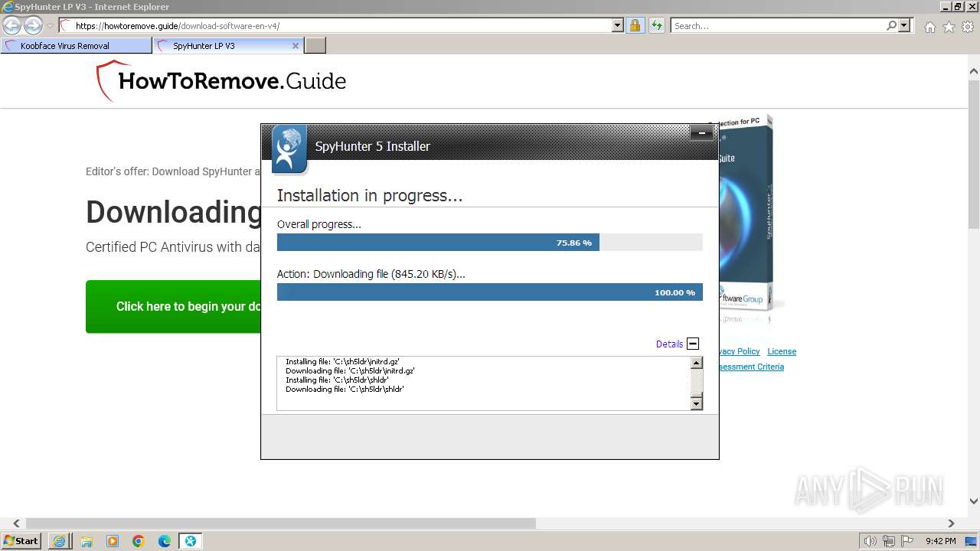Click into the Search box
This screenshot has width=980, height=551.
pos(778,26)
